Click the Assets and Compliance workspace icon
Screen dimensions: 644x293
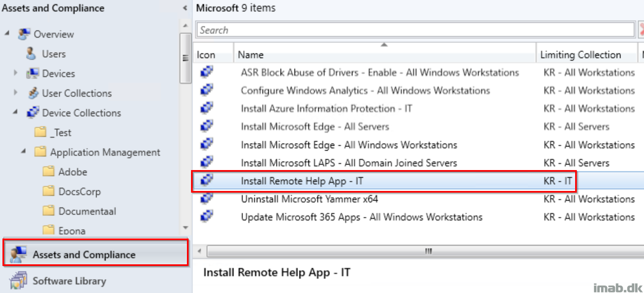click(18, 254)
